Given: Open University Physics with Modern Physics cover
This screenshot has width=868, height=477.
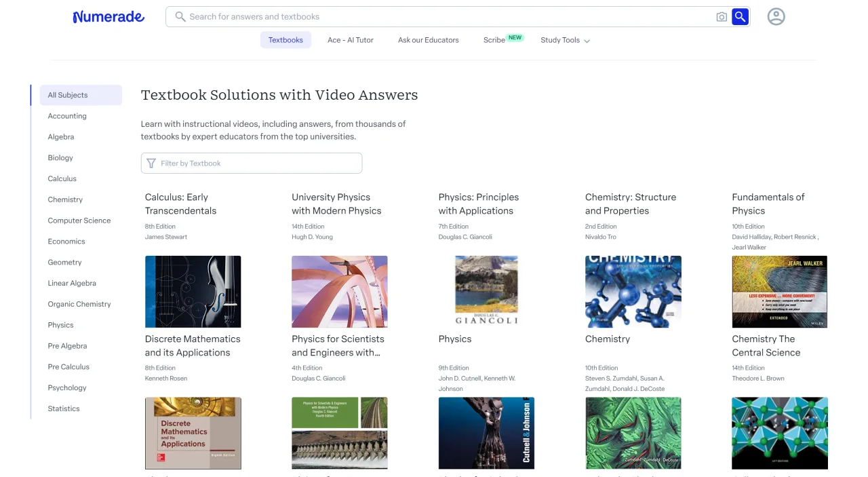Looking at the screenshot, I should click(x=340, y=292).
